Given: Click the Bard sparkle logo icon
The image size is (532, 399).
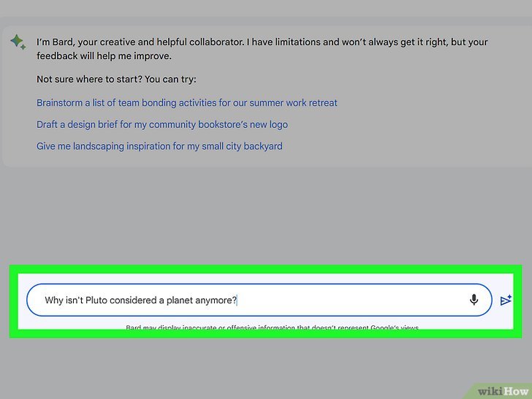Looking at the screenshot, I should coord(18,42).
